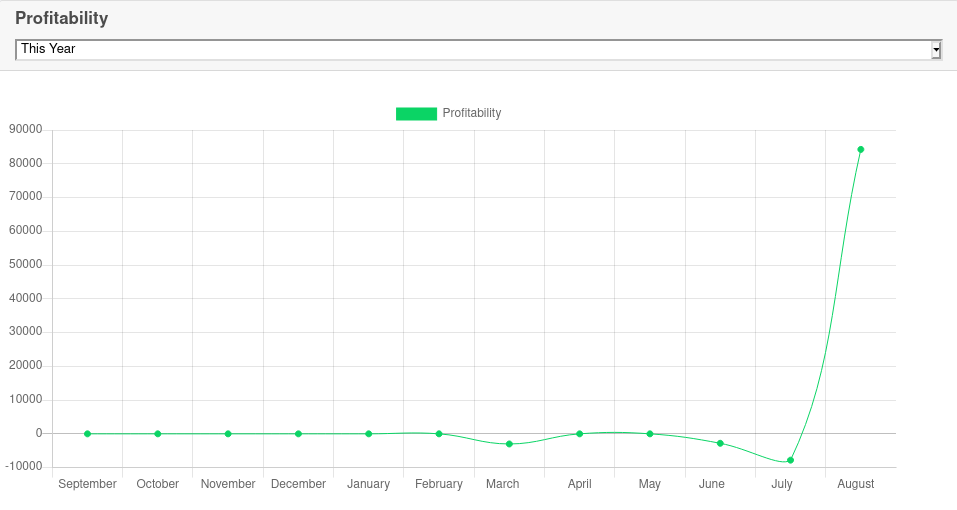Click the August x-axis label
This screenshot has width=957, height=510.
(x=855, y=484)
